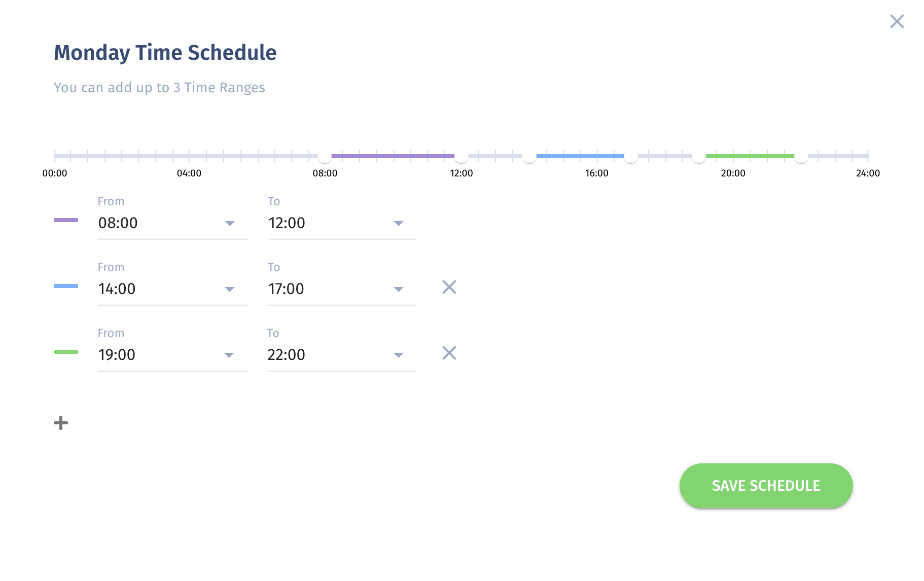This screenshot has height=581, width=924.
Task: Click the blue range end handle at 17:00
Action: coord(631,156)
